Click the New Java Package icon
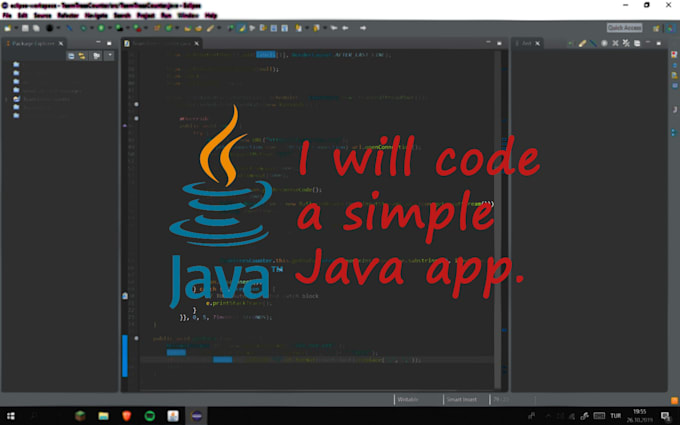 (157, 28)
